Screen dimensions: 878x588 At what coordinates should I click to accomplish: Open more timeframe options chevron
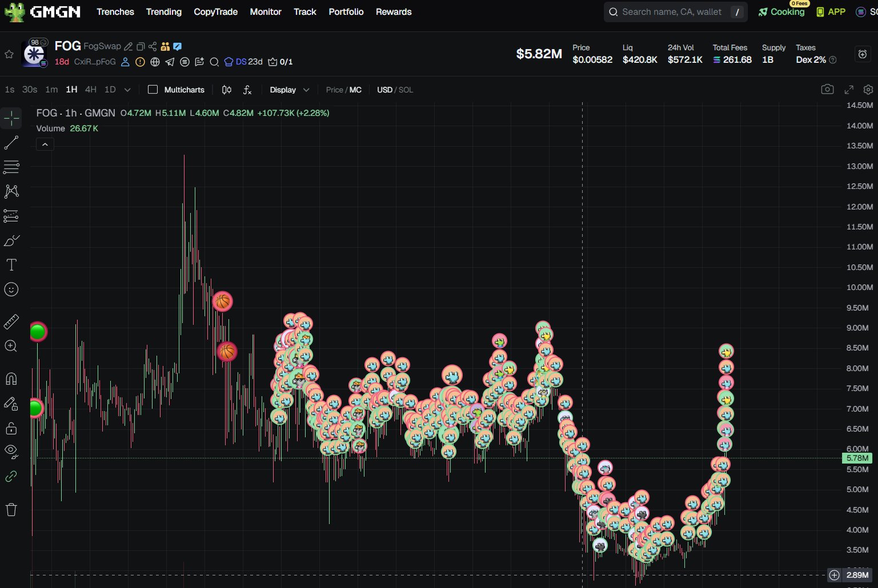point(127,90)
